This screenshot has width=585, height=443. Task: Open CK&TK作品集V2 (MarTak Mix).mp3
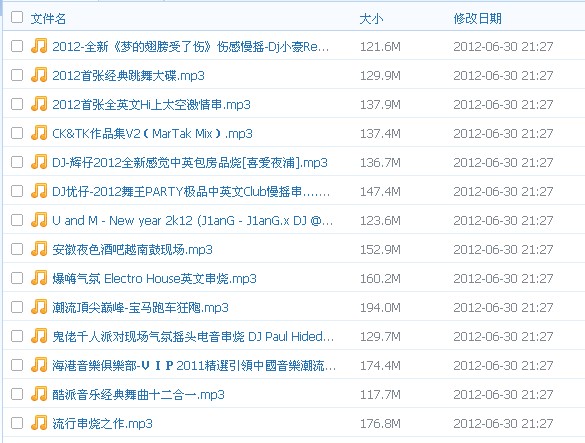tap(152, 134)
